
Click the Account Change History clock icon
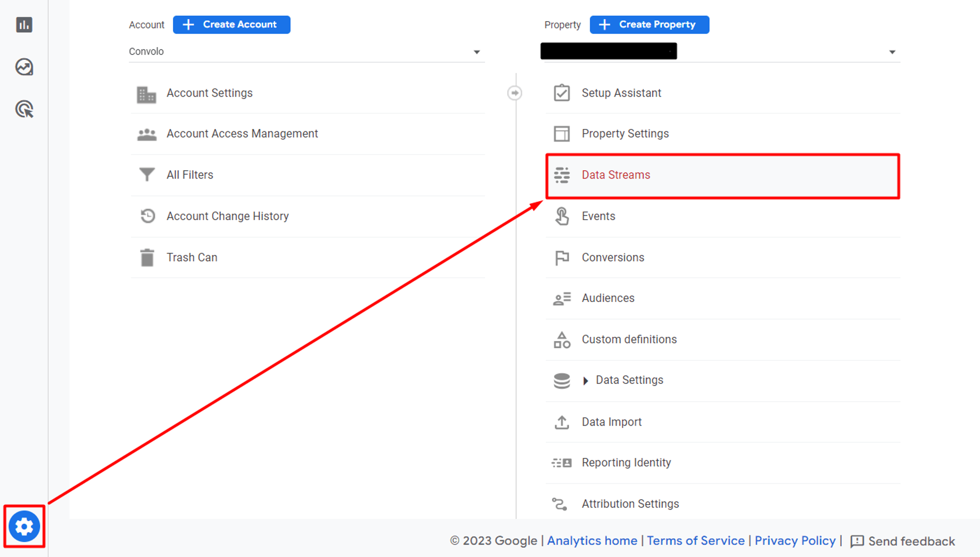coord(147,216)
